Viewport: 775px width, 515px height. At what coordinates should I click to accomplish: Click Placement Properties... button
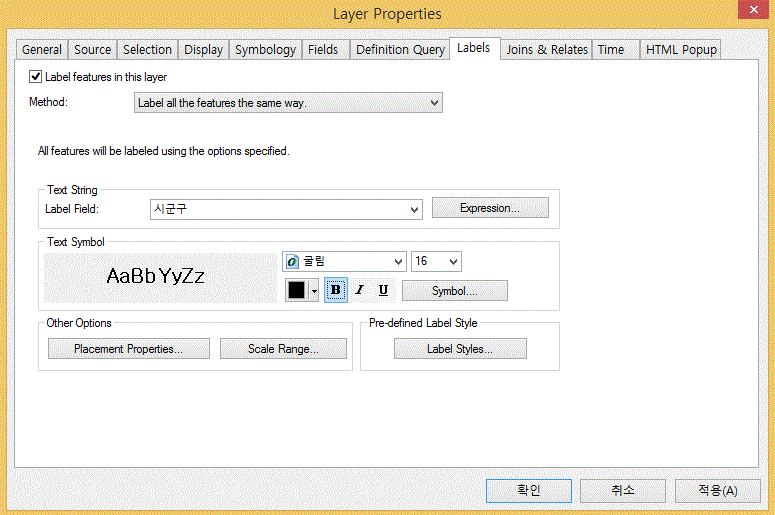click(x=129, y=349)
